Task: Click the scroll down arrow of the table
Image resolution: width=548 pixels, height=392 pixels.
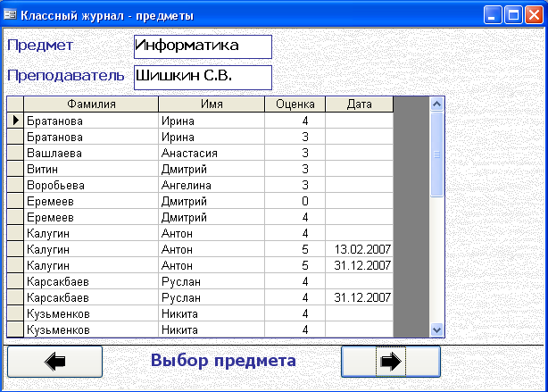Action: pyautogui.click(x=436, y=329)
